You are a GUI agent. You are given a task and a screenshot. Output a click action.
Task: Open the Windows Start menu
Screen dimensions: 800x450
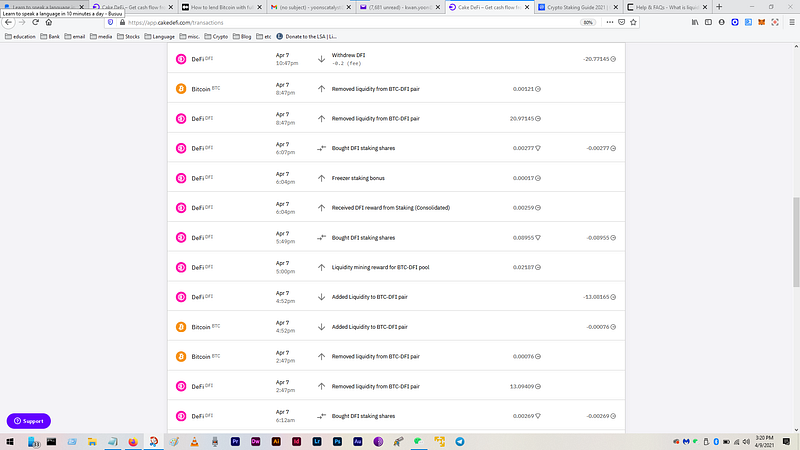pos(10,441)
